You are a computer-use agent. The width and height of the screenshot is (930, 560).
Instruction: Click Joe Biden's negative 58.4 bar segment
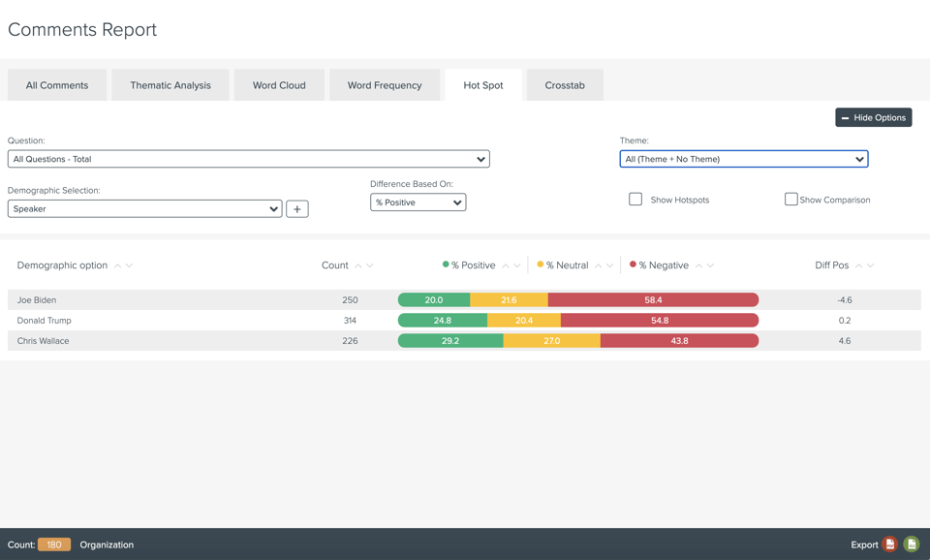point(653,300)
